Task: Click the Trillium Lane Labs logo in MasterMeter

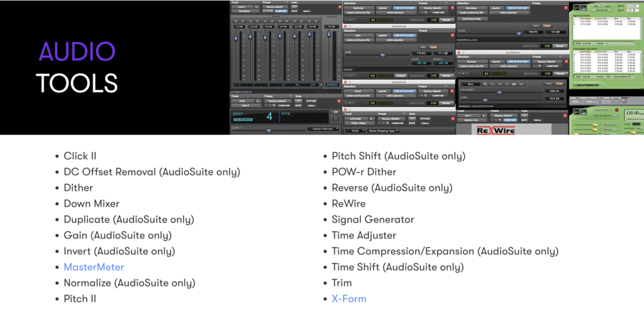Action: pyautogui.click(x=580, y=8)
